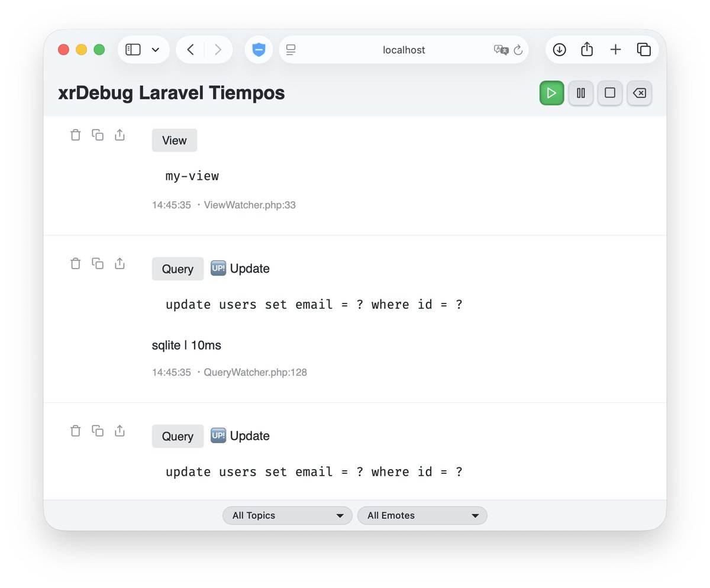710x588 pixels.
Task: Open the All Emotes filter dropdown
Action: [x=422, y=515]
